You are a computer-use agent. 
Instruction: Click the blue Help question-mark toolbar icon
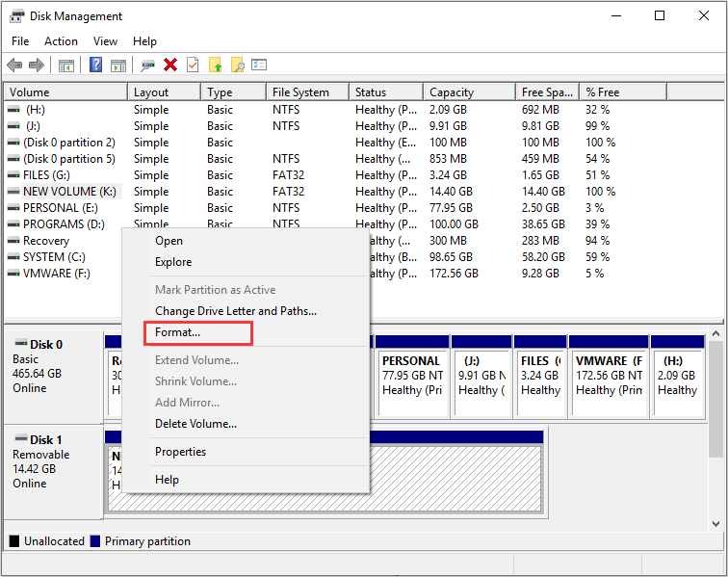click(x=96, y=65)
